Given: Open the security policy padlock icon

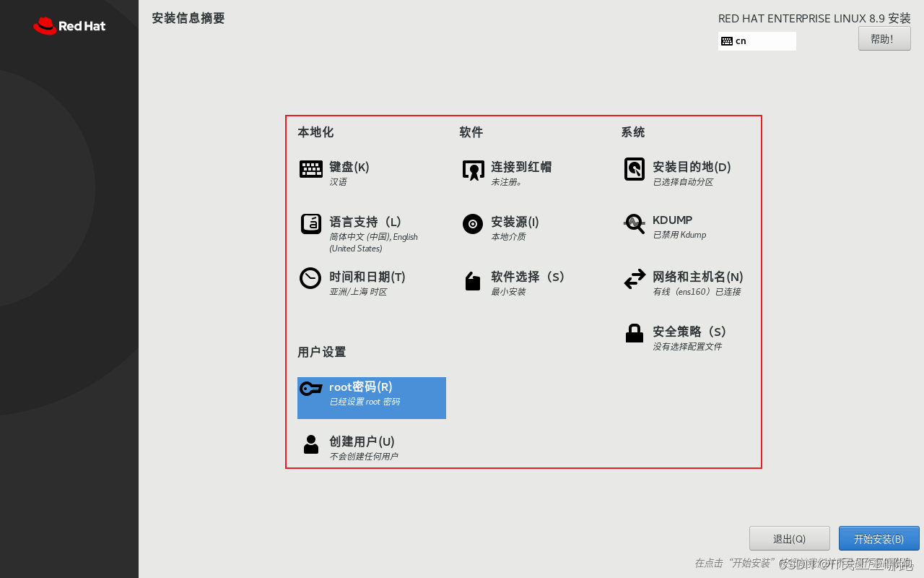Looking at the screenshot, I should (635, 333).
